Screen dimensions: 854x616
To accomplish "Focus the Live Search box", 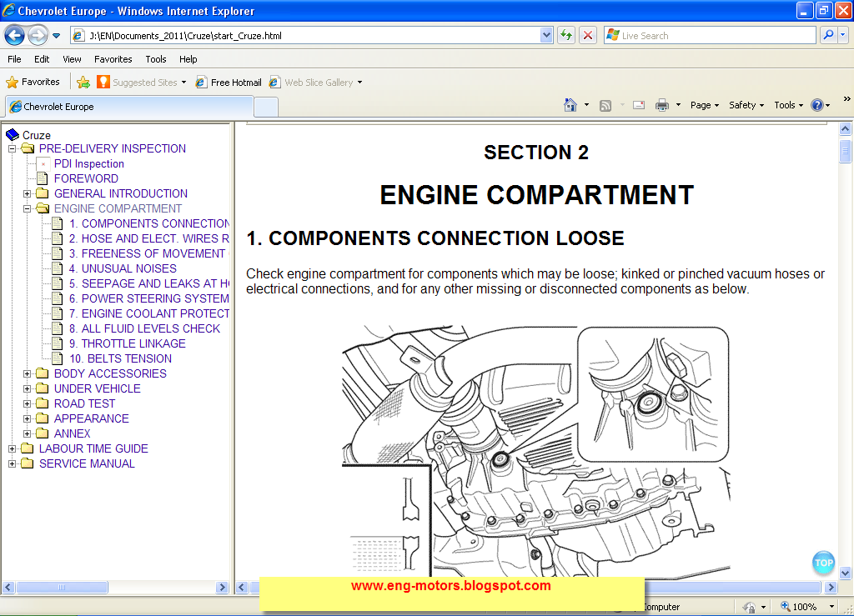I will tap(710, 35).
